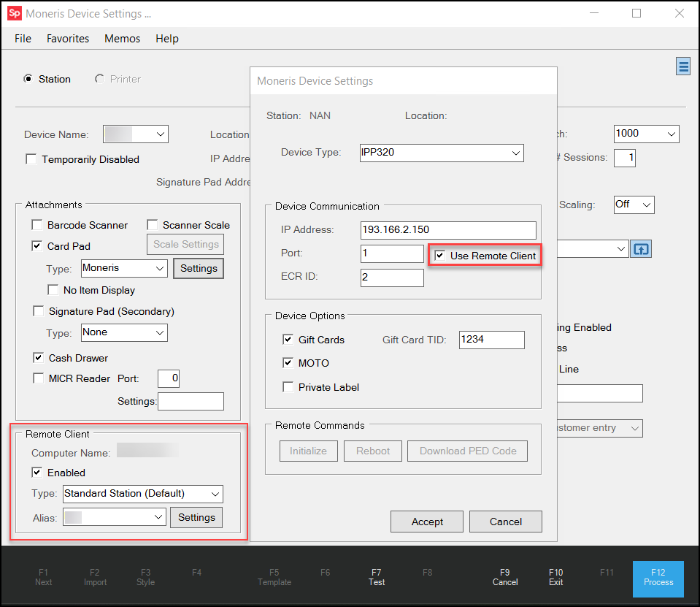700x607 pixels.
Task: Uncheck the MOTO option
Action: coord(288,363)
